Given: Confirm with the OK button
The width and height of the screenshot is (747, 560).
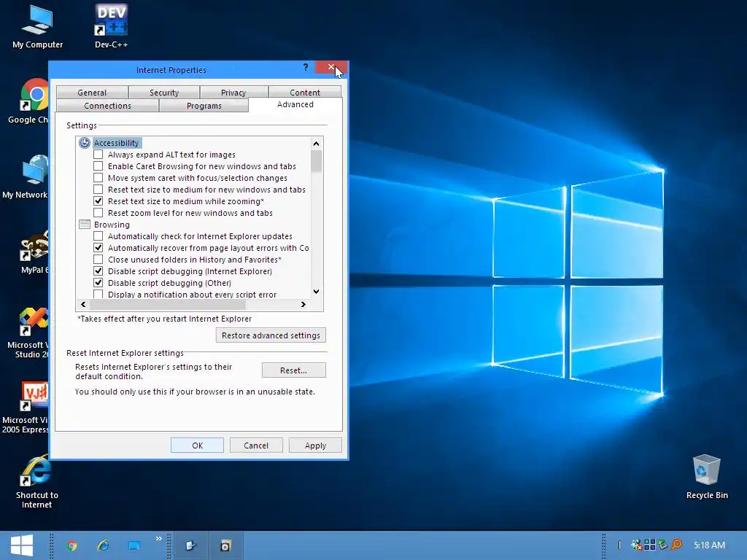Looking at the screenshot, I should tap(197, 446).
